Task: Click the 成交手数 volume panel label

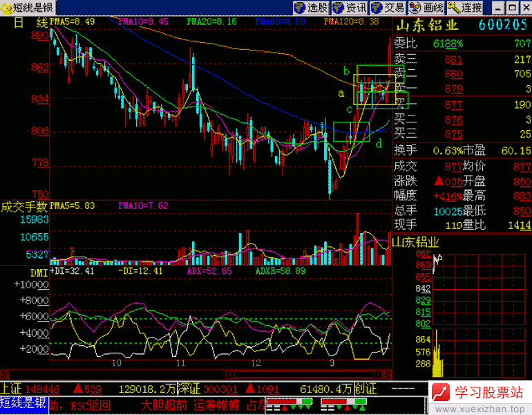Action: click(x=24, y=207)
